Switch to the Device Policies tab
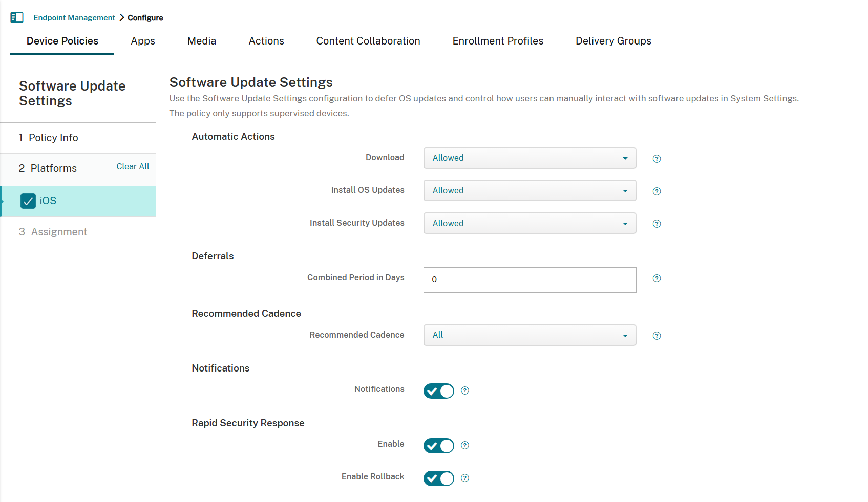 [x=62, y=41]
